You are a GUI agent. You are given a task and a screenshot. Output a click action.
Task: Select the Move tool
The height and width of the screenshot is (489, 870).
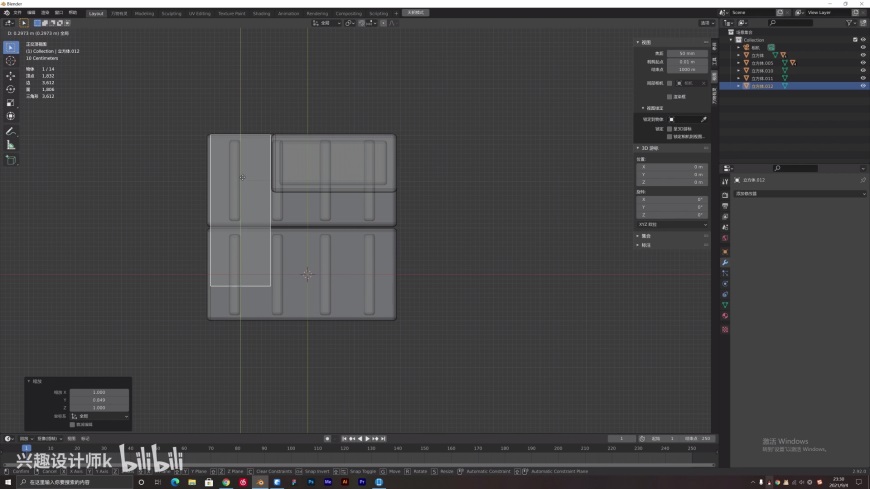click(x=11, y=75)
